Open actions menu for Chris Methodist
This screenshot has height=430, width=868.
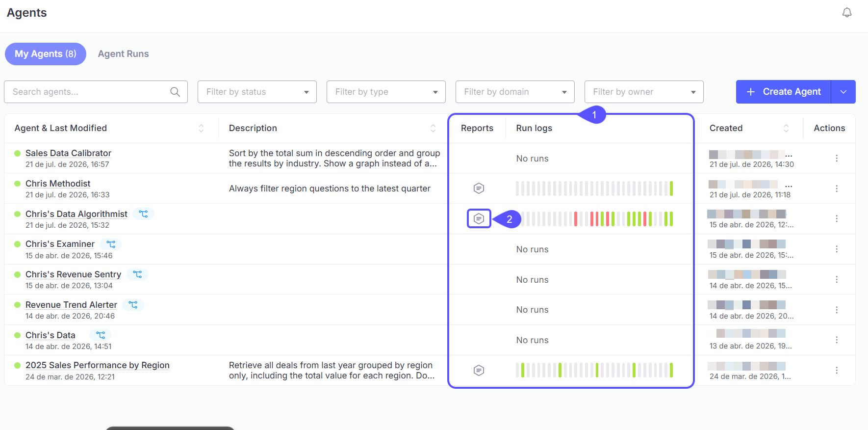[837, 188]
